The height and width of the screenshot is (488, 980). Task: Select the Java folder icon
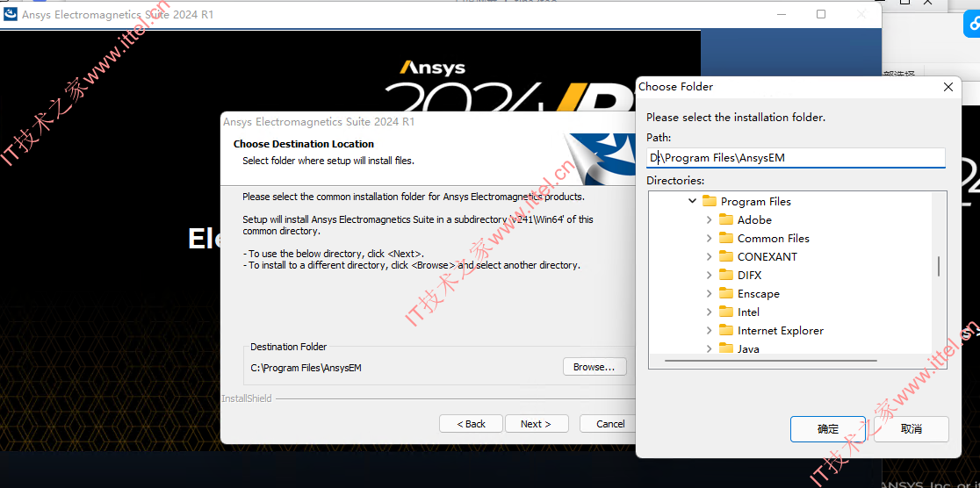click(725, 348)
